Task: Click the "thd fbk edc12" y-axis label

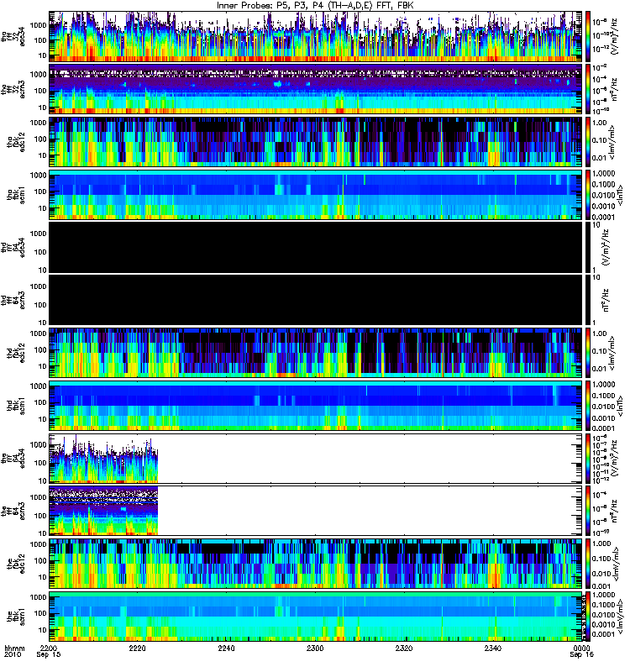Action: [x=16, y=353]
